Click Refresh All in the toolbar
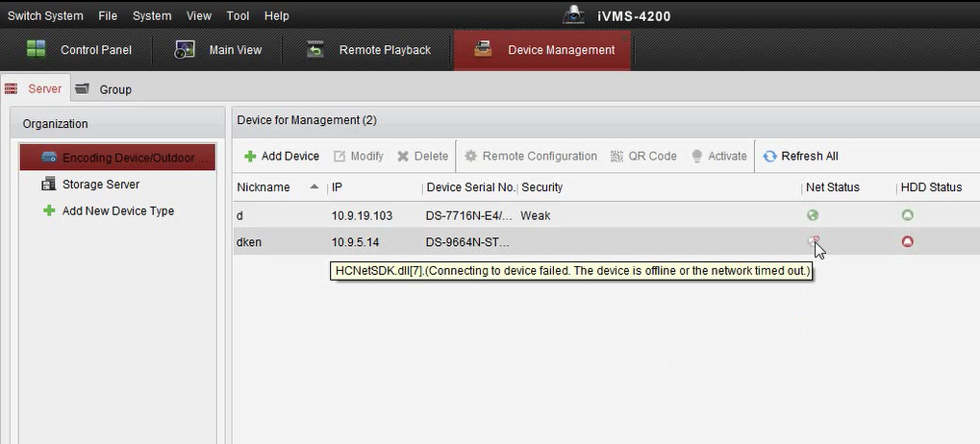980x444 pixels. click(x=800, y=156)
